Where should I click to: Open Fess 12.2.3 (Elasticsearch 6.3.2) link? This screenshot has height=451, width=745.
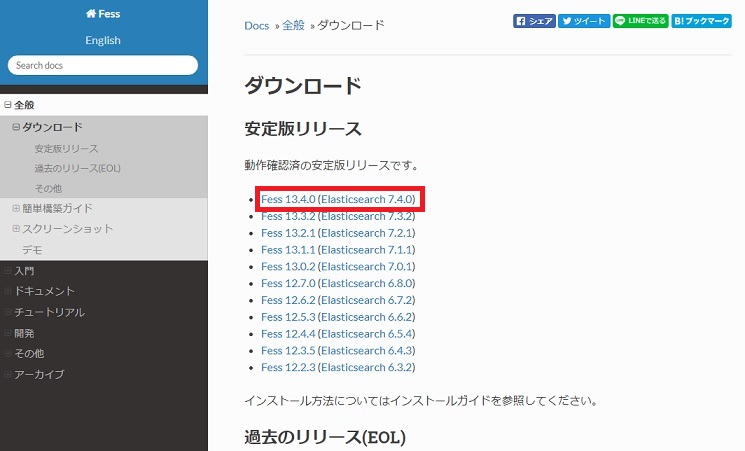point(338,367)
